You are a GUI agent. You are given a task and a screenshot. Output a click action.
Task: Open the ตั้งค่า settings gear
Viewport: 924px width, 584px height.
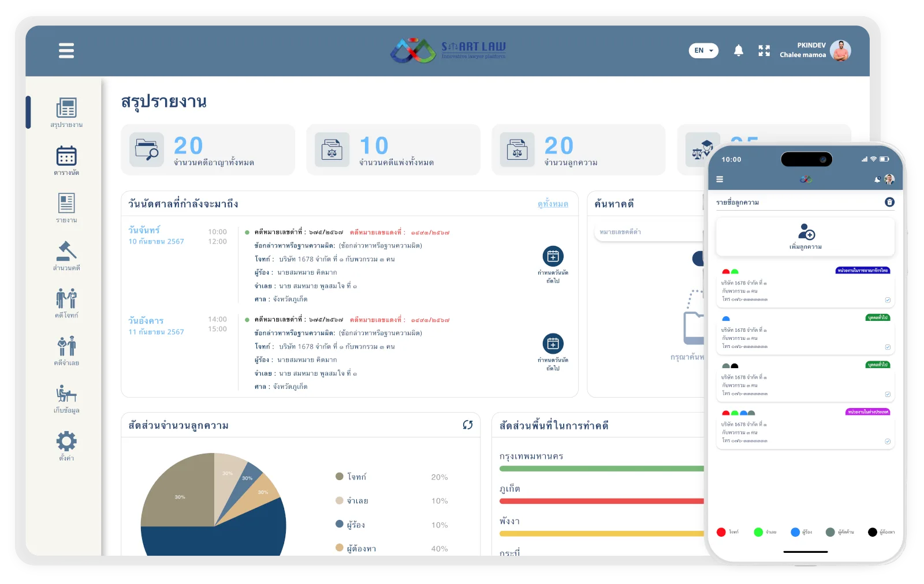(66, 446)
